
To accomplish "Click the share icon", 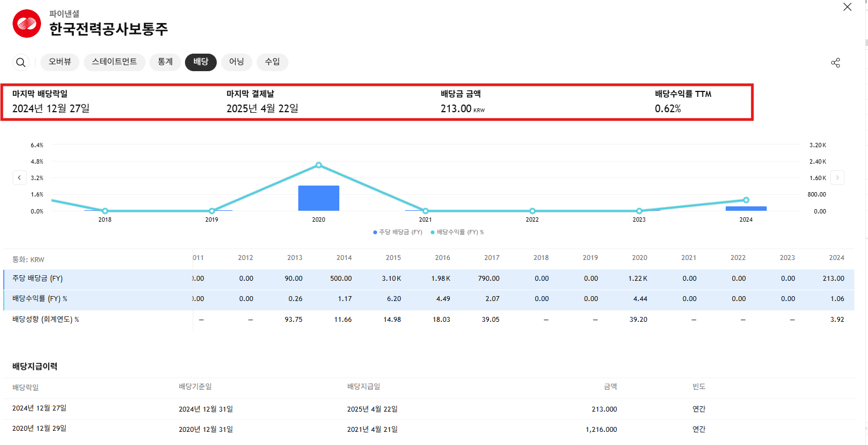I will click(x=835, y=63).
